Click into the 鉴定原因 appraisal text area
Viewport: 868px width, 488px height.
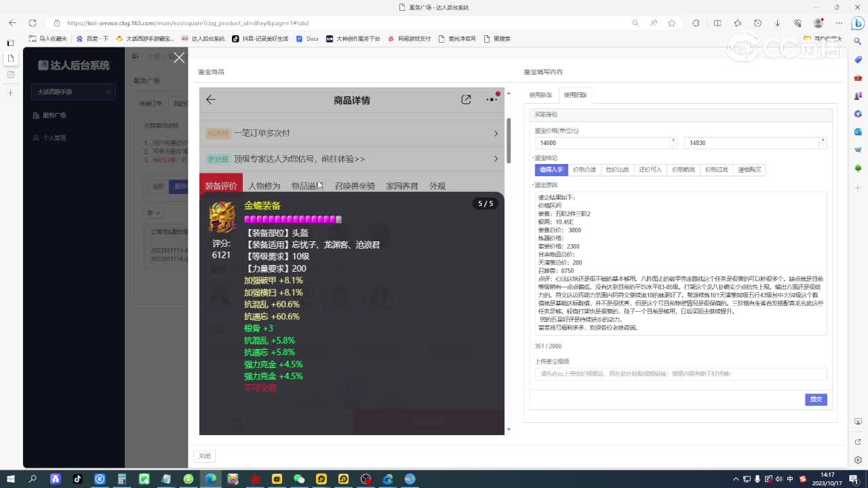point(681,263)
